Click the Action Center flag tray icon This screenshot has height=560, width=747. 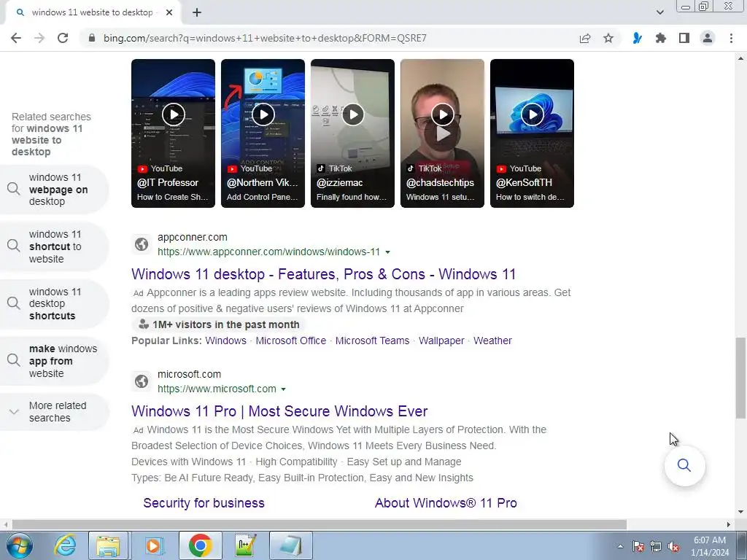coord(638,546)
